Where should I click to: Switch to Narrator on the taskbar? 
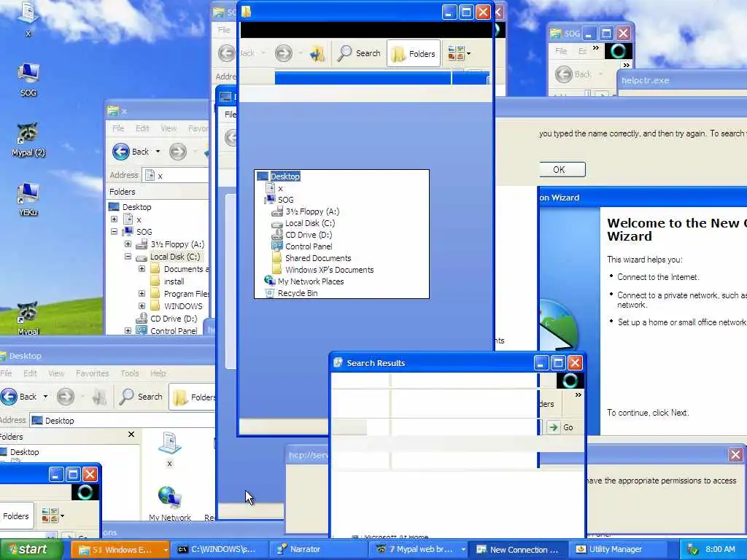pos(317,550)
